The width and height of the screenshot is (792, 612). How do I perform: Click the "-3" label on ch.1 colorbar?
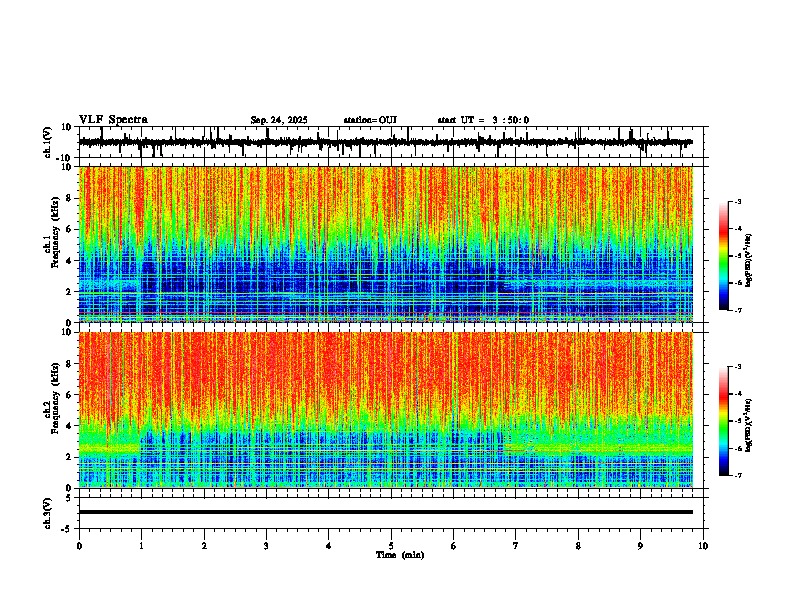pos(738,202)
